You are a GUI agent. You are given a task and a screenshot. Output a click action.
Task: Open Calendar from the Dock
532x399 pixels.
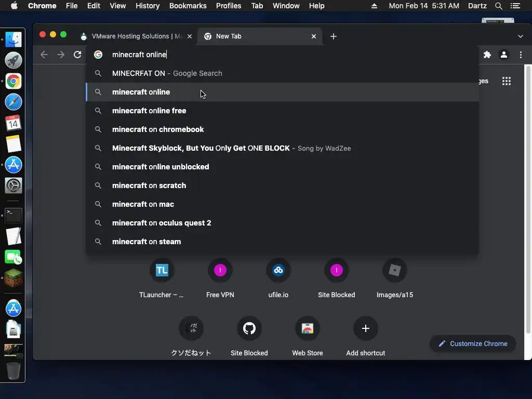14,123
